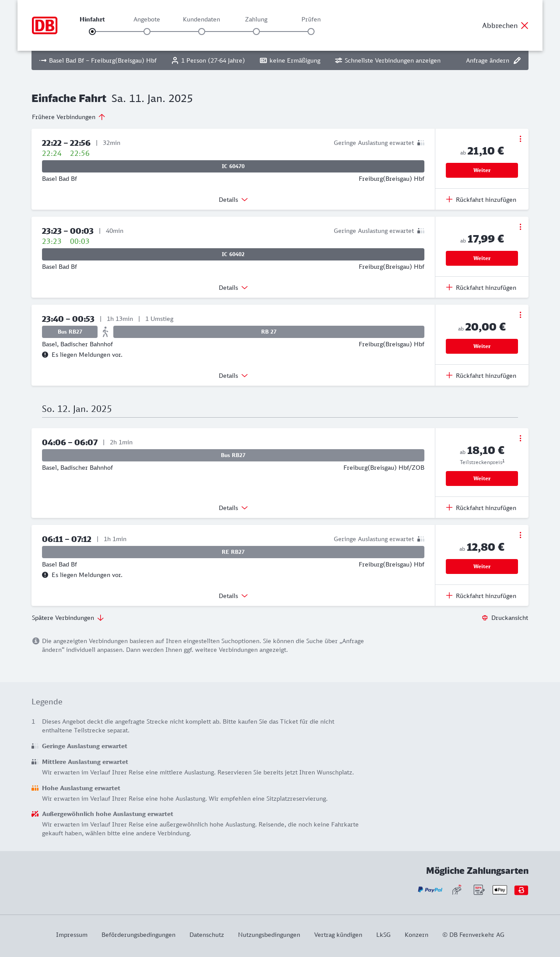Open three-dot menu for the 12,80 € connection
The height and width of the screenshot is (957, 560).
(x=520, y=535)
